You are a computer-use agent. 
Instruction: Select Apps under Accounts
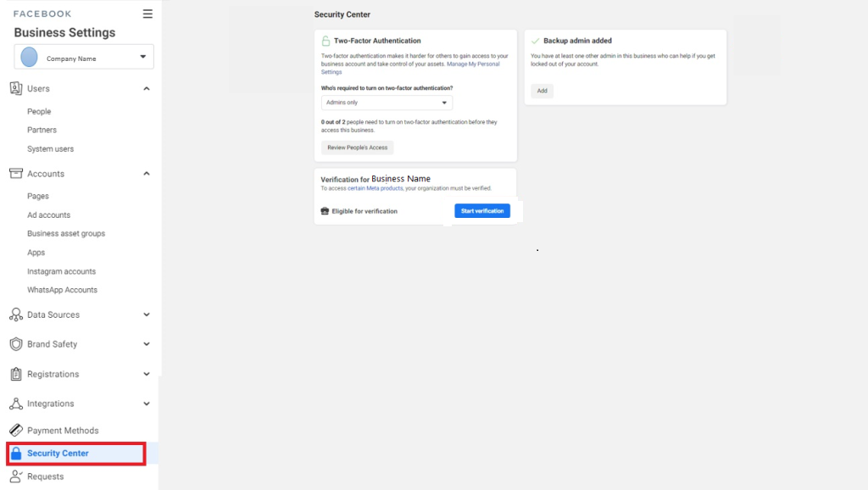(36, 253)
